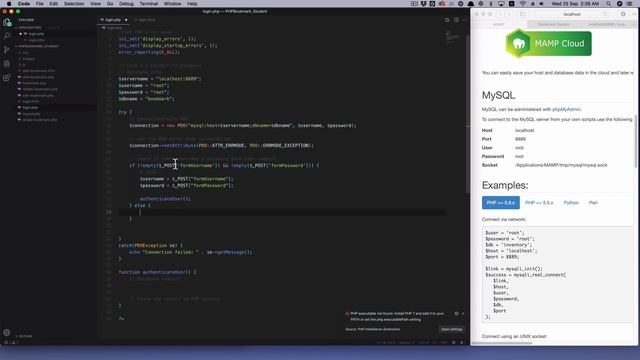The height and width of the screenshot is (360, 640).
Task: Open the Terminal menu
Action: [x=149, y=4]
